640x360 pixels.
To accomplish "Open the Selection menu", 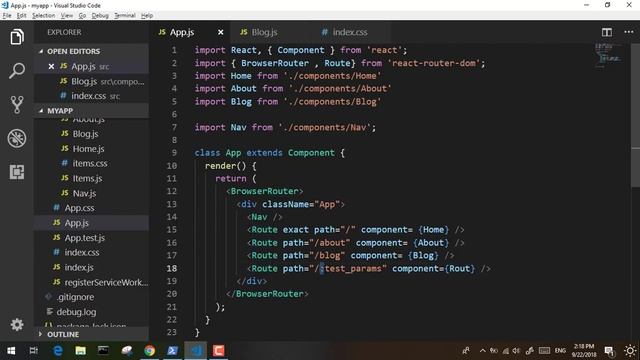I will [43, 16].
